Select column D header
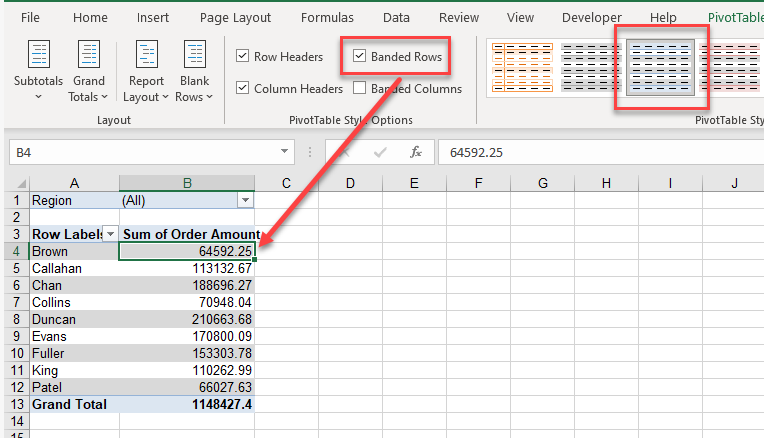The image size is (764, 438). (x=351, y=182)
